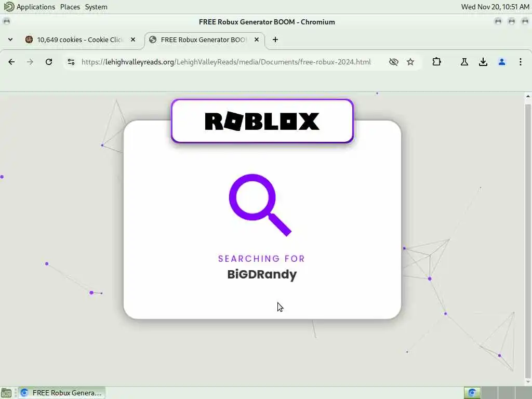This screenshot has width=532, height=399.
Task: Open the Chromium three-dot menu
Action: click(521, 62)
